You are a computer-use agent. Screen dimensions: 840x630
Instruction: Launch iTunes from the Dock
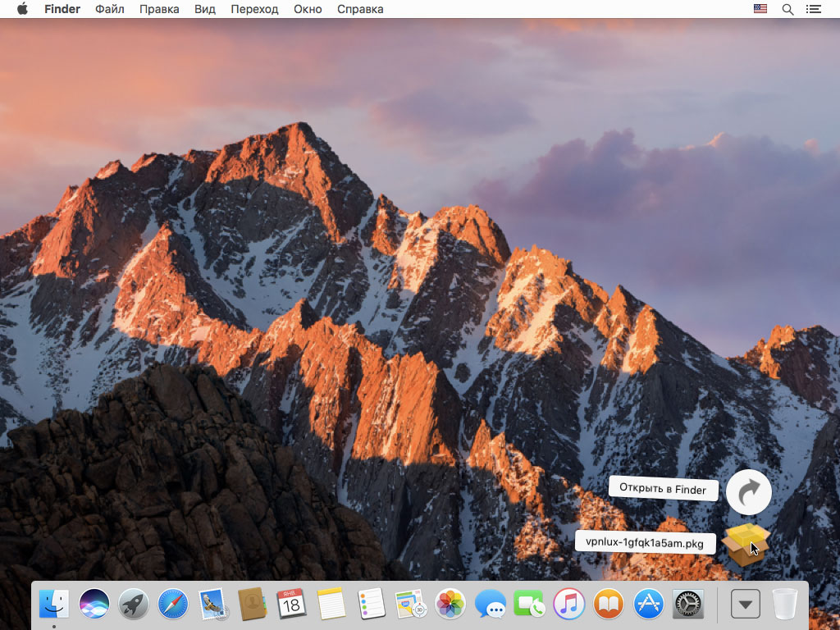point(568,605)
